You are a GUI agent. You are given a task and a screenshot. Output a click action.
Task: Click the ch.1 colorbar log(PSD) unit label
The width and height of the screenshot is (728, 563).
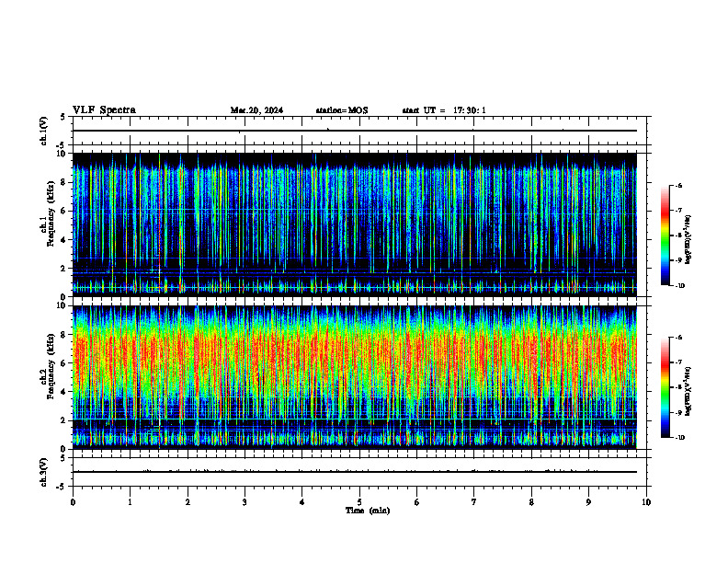point(688,239)
